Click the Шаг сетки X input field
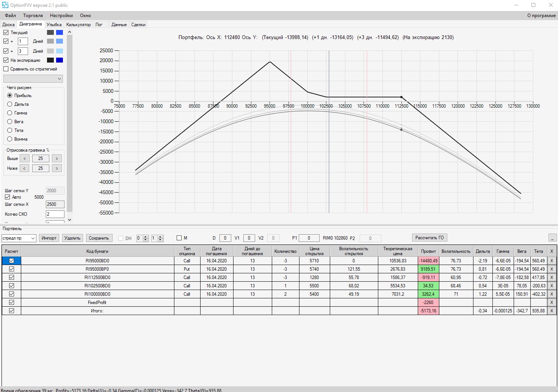Image resolution: width=558 pixels, height=392 pixels. point(55,204)
